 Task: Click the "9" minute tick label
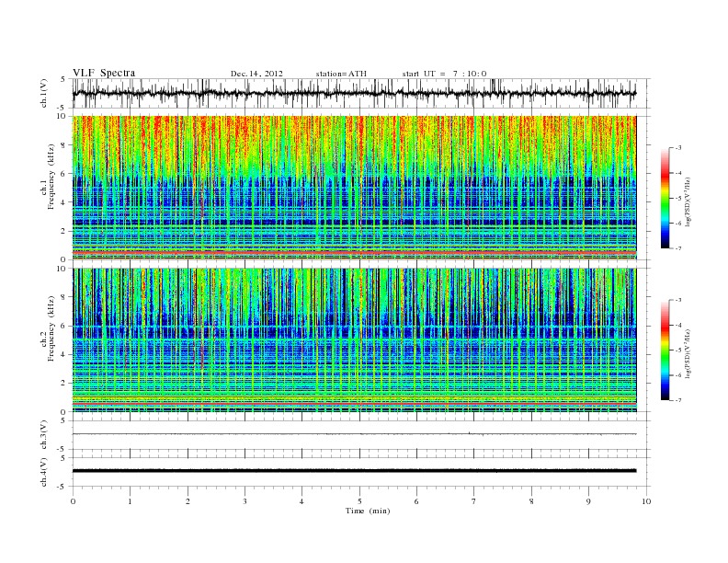[x=588, y=501]
